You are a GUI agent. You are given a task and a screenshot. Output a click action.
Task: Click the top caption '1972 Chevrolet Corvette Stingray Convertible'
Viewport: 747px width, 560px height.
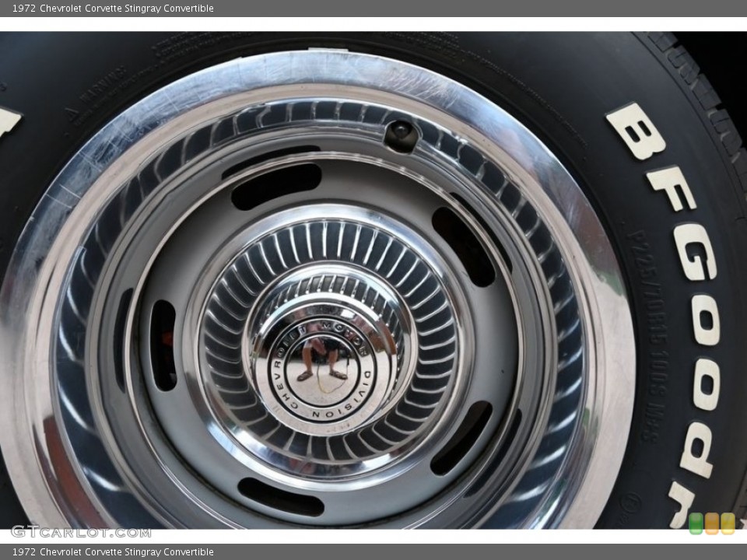(x=113, y=8)
